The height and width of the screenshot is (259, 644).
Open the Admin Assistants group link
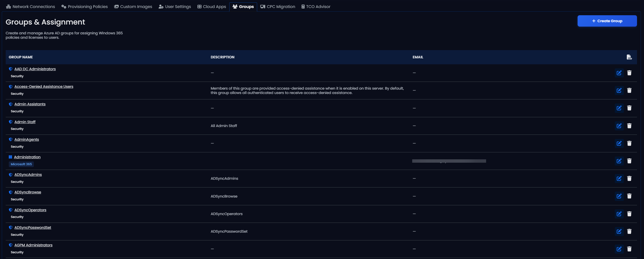tap(30, 104)
